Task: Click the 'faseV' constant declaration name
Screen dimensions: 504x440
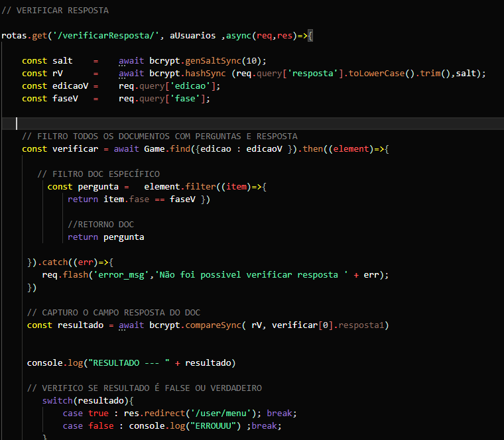Action: [x=65, y=99]
